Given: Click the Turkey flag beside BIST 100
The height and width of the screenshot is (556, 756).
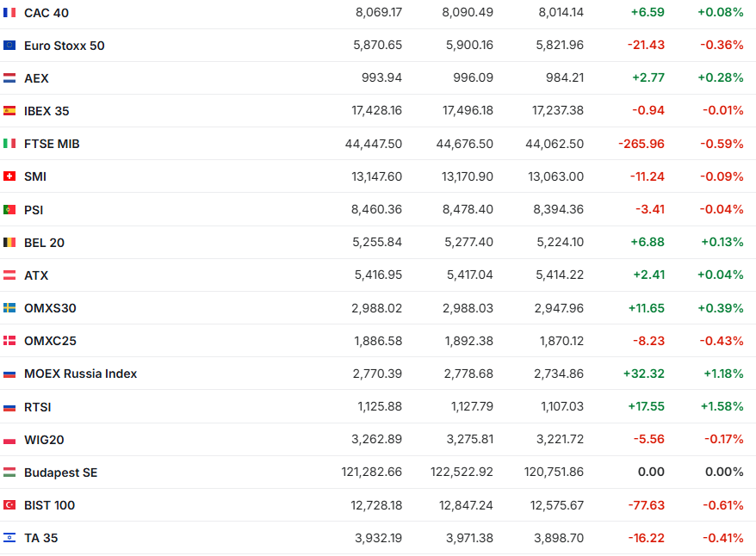Looking at the screenshot, I should [x=9, y=505].
